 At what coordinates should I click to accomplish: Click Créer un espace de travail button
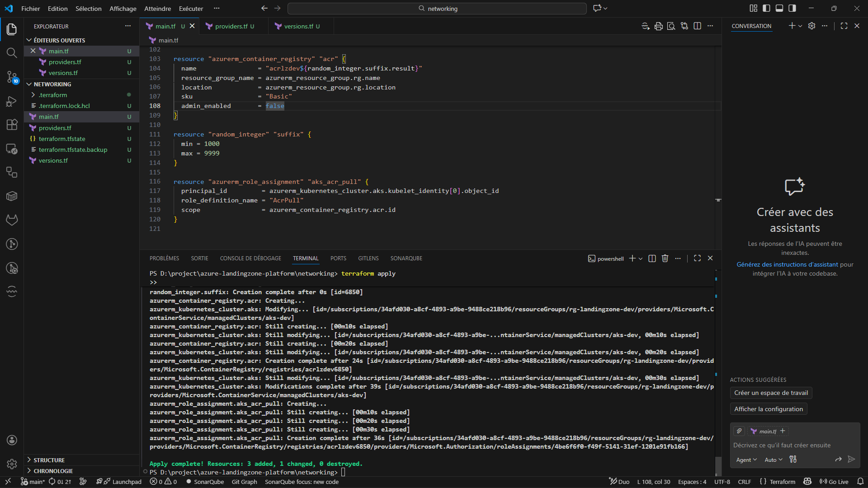(771, 393)
